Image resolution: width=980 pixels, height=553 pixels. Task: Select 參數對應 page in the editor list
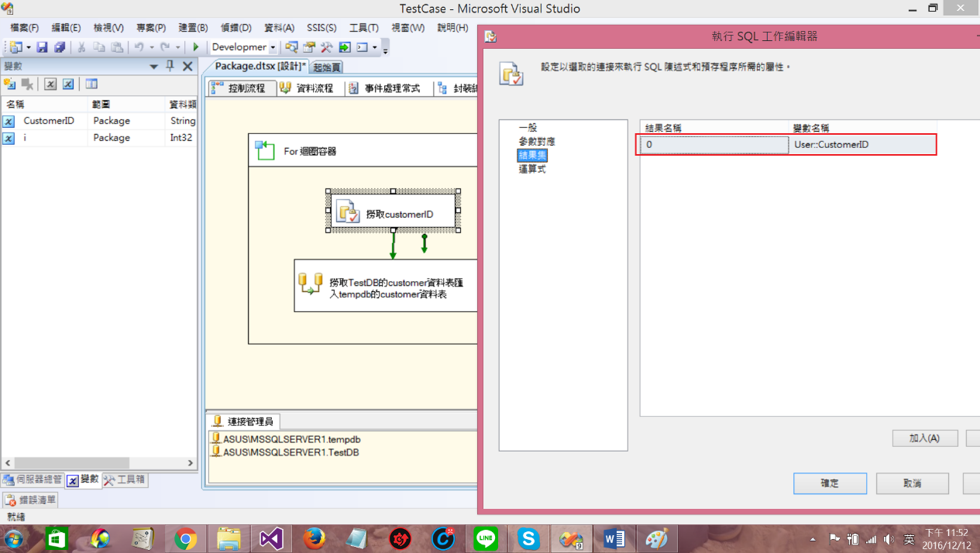tap(537, 142)
